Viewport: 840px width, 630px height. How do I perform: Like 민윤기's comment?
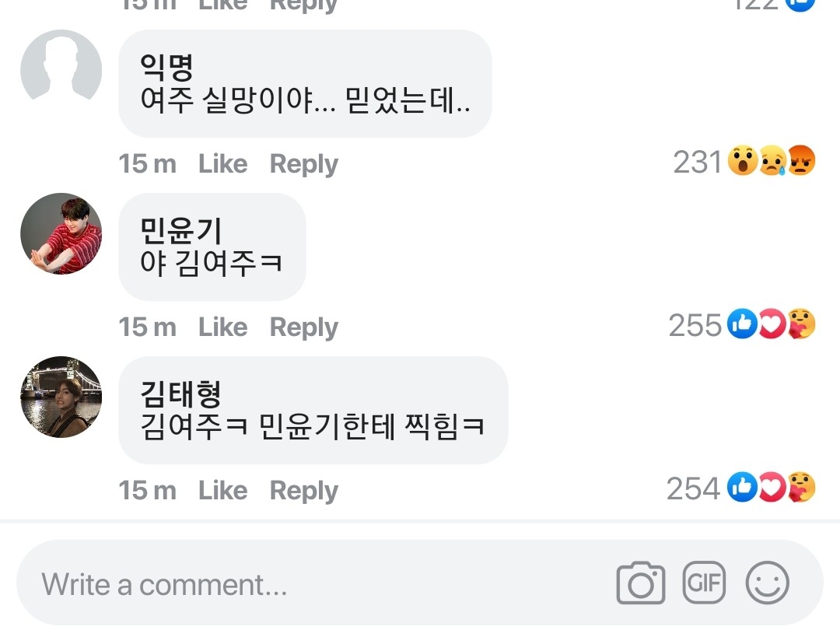pyautogui.click(x=222, y=327)
